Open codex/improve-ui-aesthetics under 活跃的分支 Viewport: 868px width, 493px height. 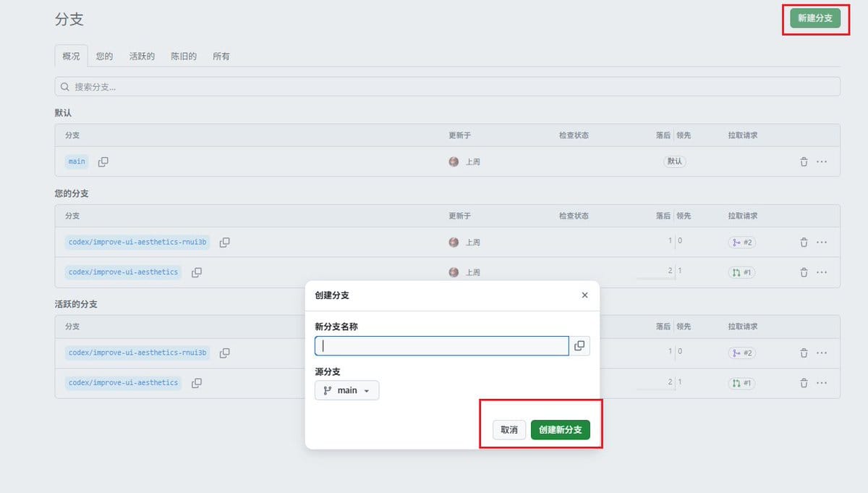123,382
